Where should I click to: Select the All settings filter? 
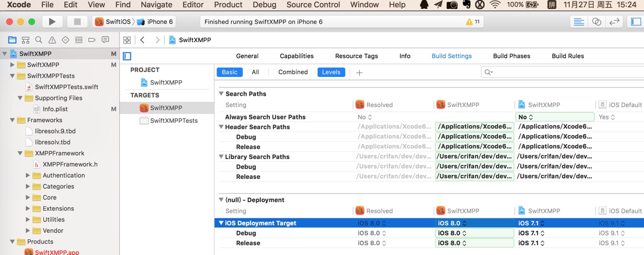pyautogui.click(x=255, y=72)
